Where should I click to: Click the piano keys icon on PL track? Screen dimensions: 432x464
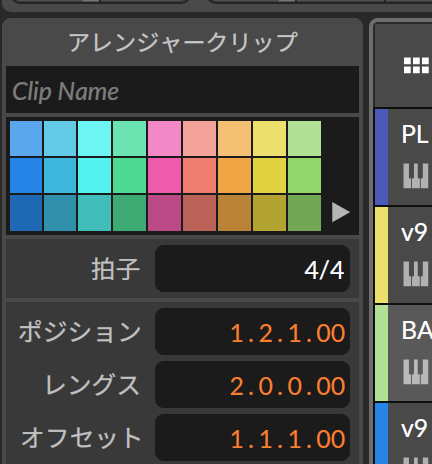416,176
